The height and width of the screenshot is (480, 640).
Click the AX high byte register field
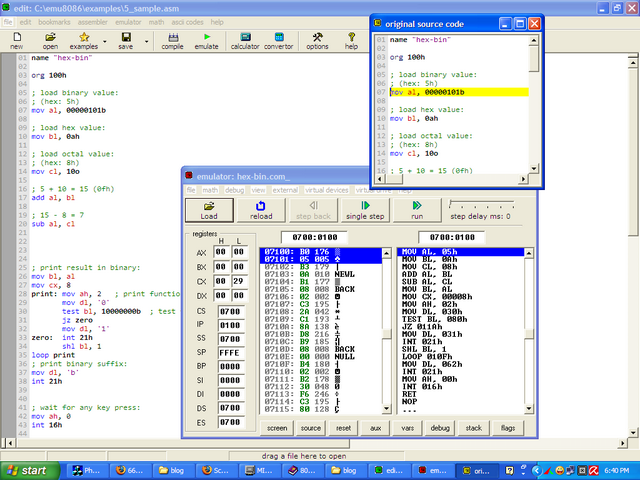point(221,252)
